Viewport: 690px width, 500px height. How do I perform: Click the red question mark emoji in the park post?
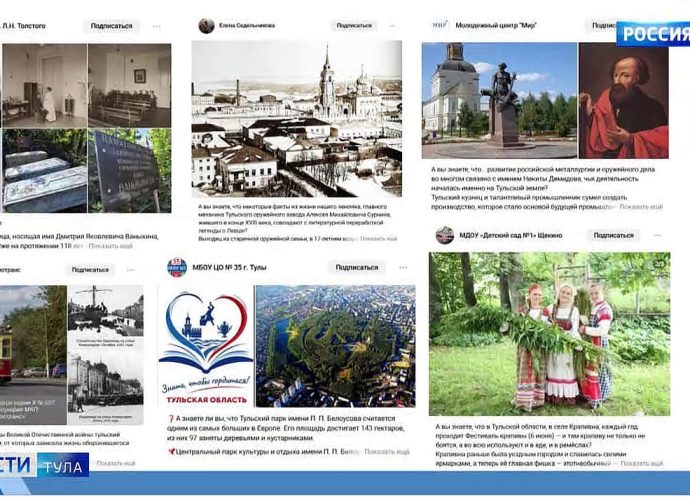[171, 419]
